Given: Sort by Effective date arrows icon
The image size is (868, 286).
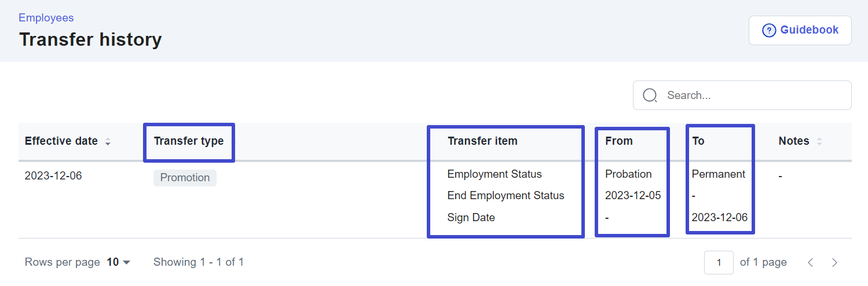Looking at the screenshot, I should [x=108, y=142].
